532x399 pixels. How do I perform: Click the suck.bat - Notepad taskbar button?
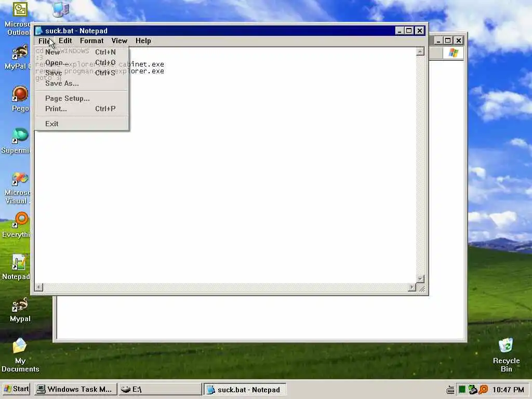[245, 390]
